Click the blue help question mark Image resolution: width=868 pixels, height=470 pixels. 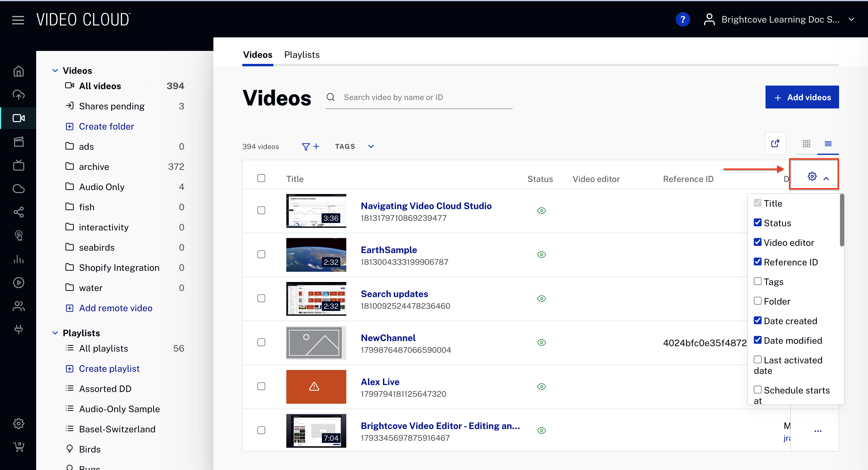682,20
